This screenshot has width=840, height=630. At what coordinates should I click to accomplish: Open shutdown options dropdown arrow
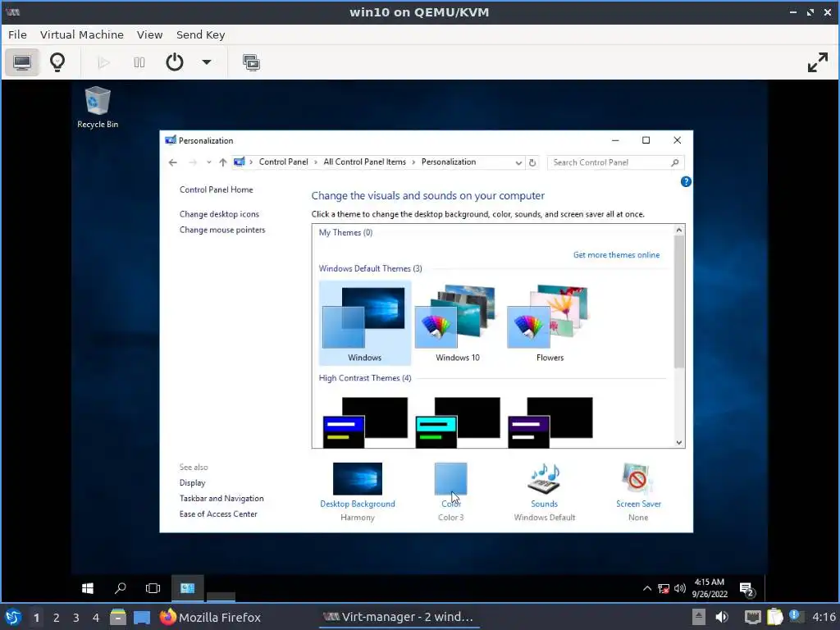coord(206,62)
